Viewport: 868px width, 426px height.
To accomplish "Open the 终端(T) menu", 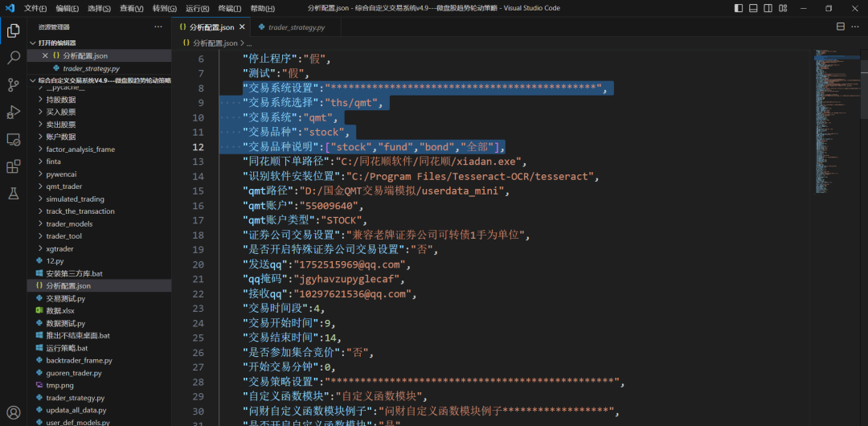I will pyautogui.click(x=230, y=8).
